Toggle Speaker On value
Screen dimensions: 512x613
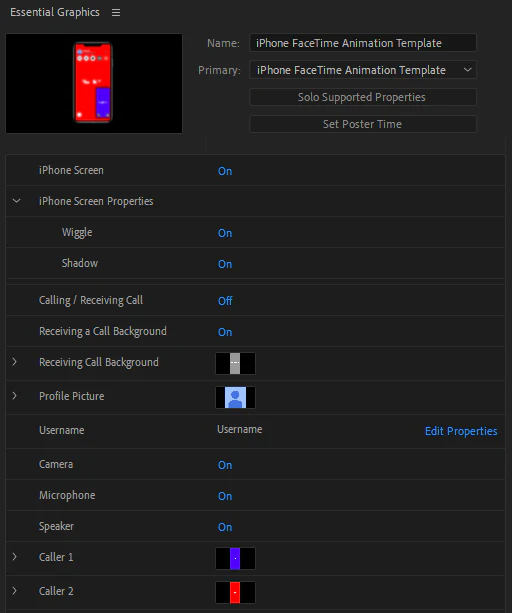[225, 527]
